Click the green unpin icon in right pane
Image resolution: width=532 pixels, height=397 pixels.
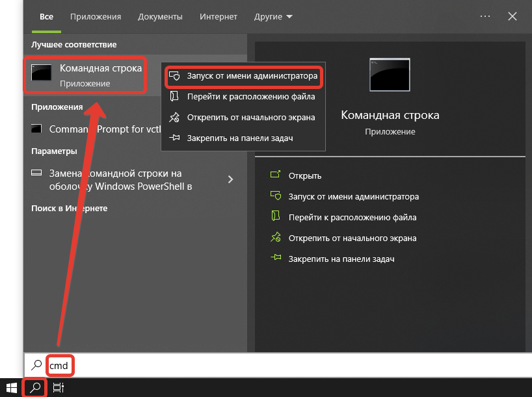click(276, 237)
